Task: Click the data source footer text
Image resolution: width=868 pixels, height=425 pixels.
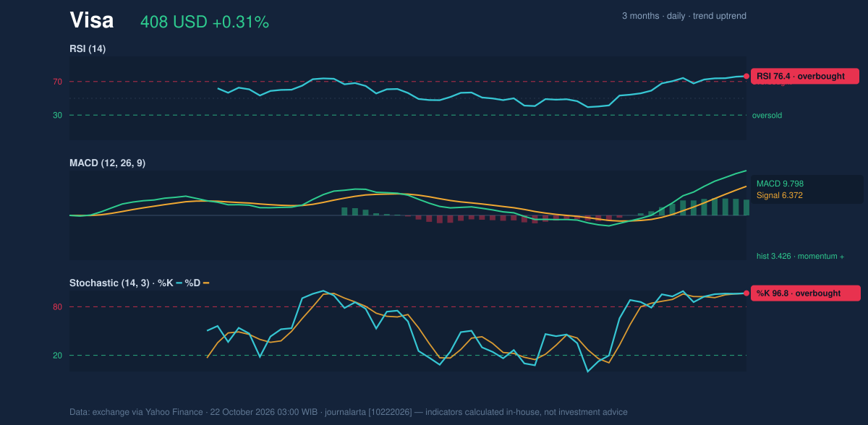Action: pos(349,412)
